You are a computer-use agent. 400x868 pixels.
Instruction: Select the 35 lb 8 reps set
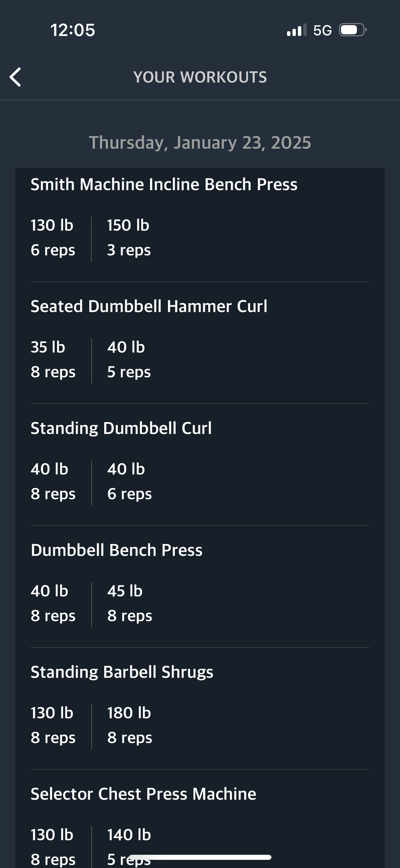click(53, 360)
